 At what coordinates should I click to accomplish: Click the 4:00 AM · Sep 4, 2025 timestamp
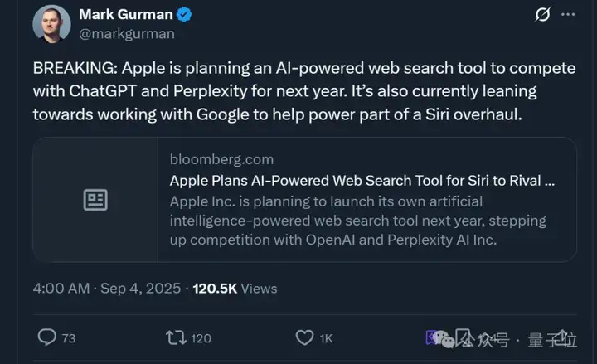[x=108, y=289]
